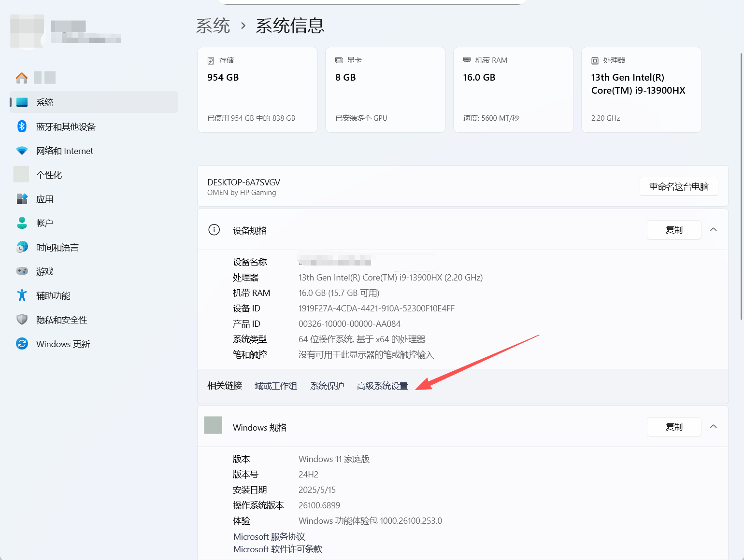Select 系统 in the sidebar

tap(94, 102)
